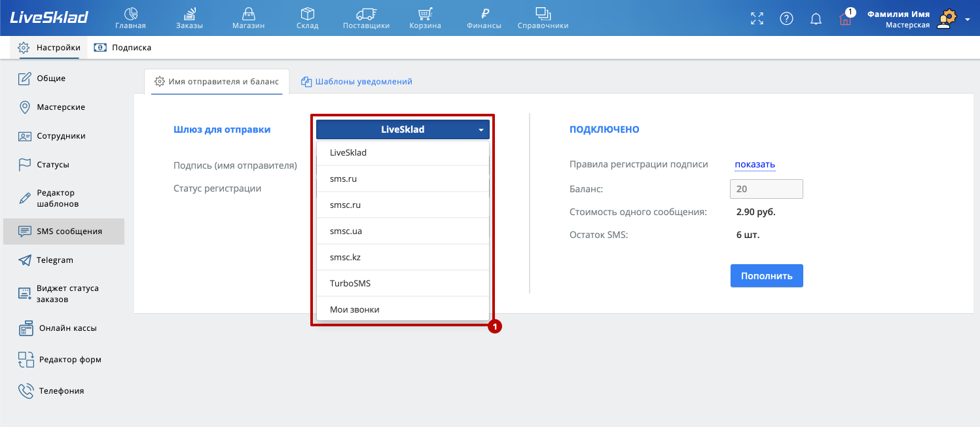Open the Склад warehouse icon
The width and height of the screenshot is (980, 427).
pyautogui.click(x=307, y=14)
